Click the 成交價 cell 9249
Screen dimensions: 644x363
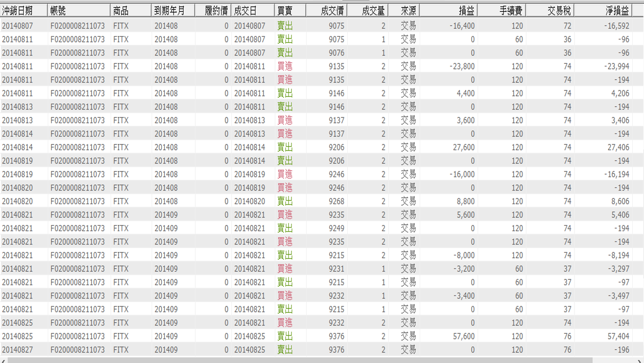336,228
